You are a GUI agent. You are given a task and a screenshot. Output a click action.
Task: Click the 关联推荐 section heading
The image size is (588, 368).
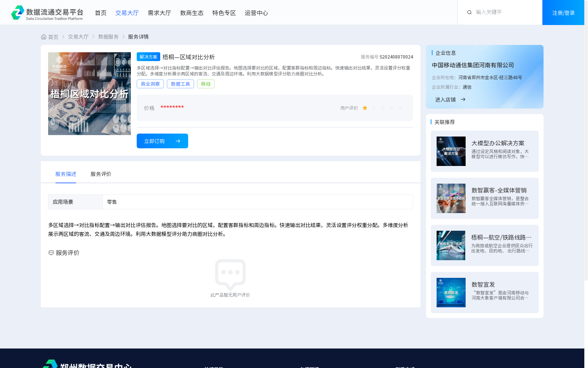[x=445, y=122]
